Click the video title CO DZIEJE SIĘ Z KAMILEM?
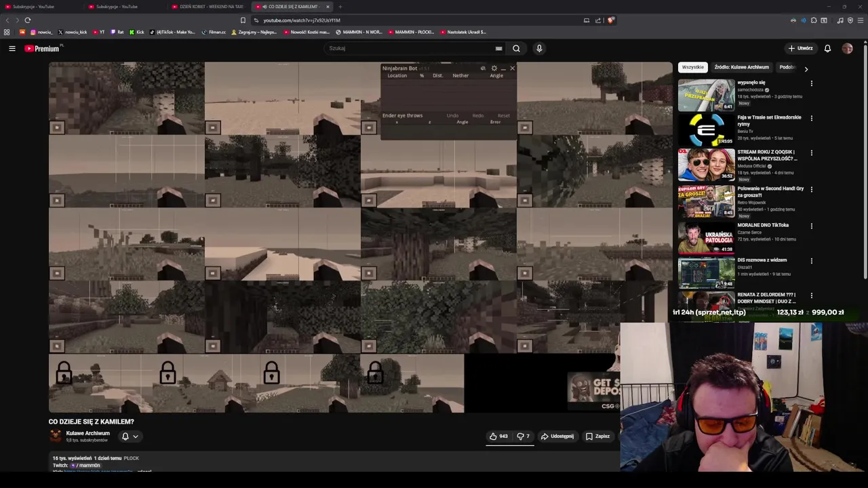The image size is (868, 488). click(91, 422)
